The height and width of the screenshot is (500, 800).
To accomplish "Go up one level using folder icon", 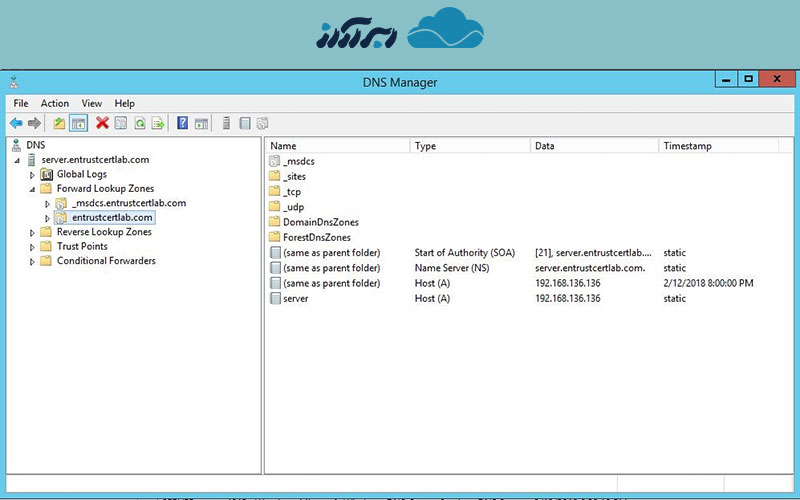I will (x=59, y=123).
